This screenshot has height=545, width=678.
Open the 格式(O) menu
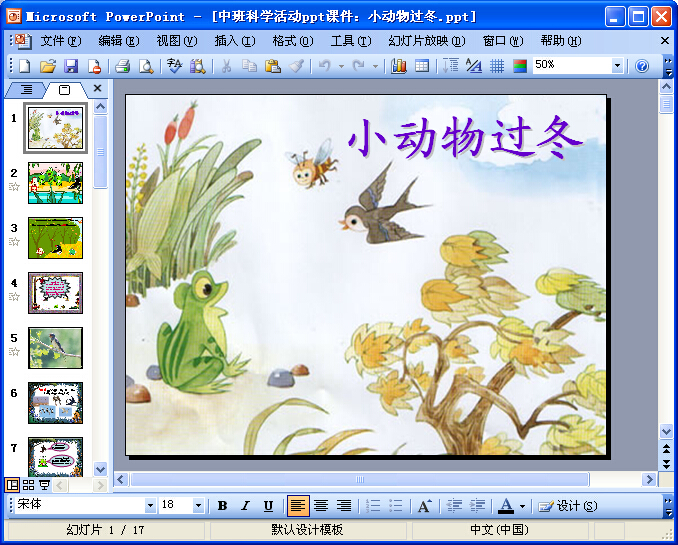pyautogui.click(x=293, y=41)
